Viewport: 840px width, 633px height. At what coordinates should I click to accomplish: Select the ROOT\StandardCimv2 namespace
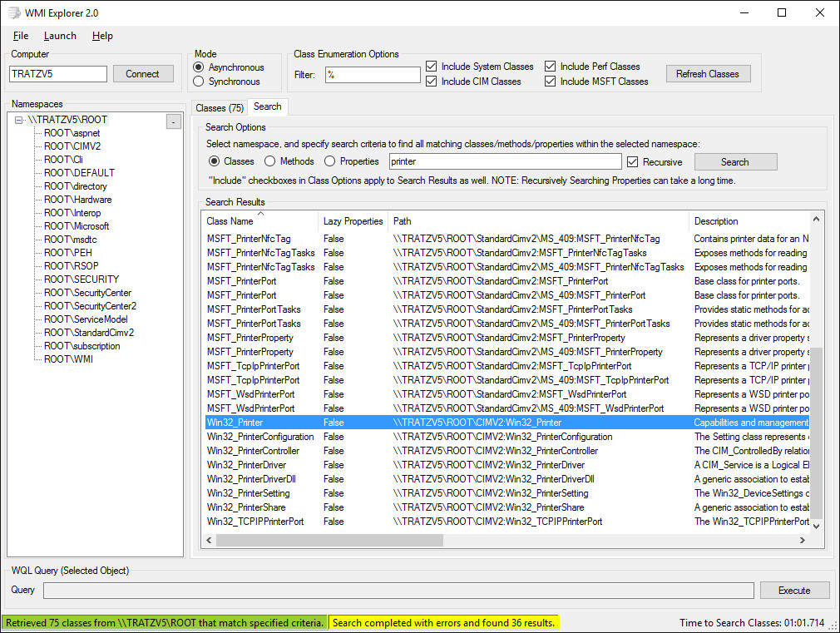[x=89, y=333]
